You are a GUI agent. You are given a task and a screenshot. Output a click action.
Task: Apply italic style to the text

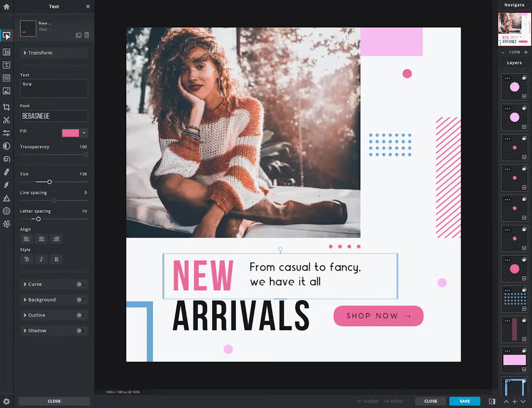tap(41, 259)
